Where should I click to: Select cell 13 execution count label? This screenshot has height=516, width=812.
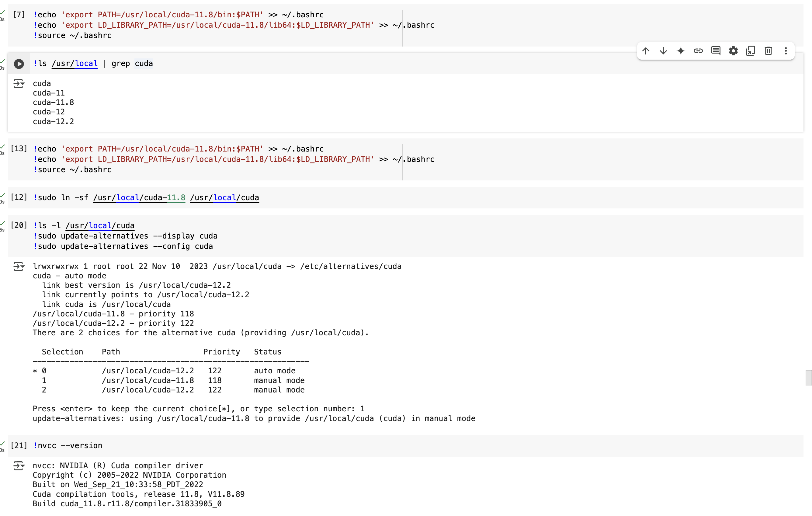tap(19, 149)
